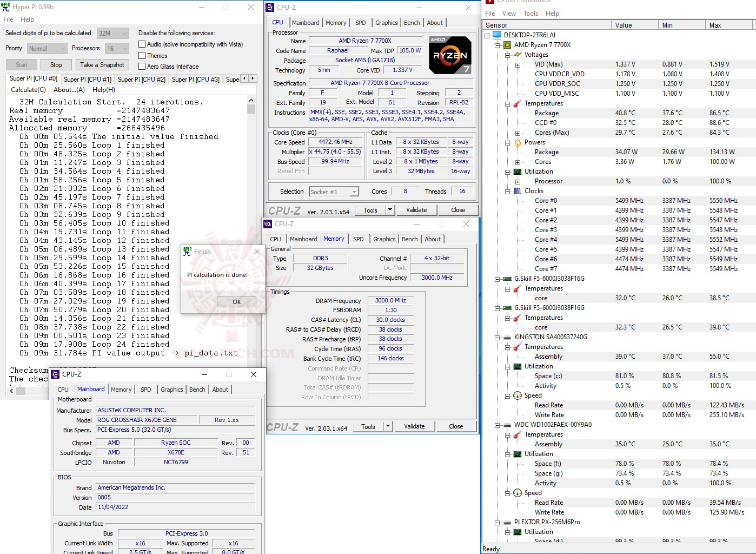
Task: Switch to SPD tab in CPU-Z Memory window
Action: pos(359,239)
